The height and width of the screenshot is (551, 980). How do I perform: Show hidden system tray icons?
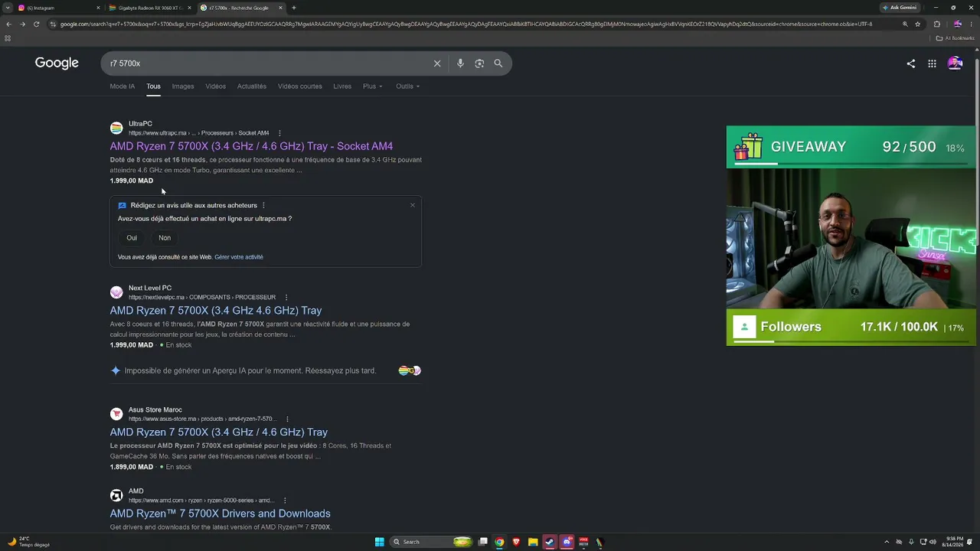tap(887, 542)
